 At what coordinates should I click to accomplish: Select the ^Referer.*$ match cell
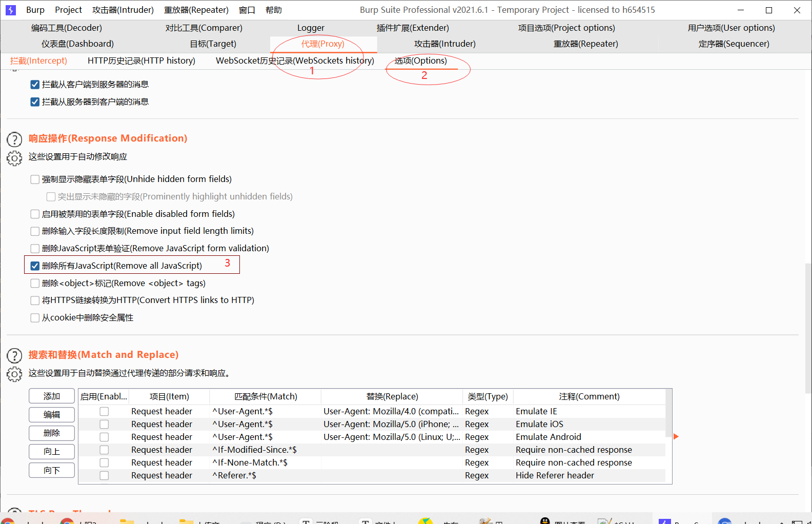click(266, 475)
